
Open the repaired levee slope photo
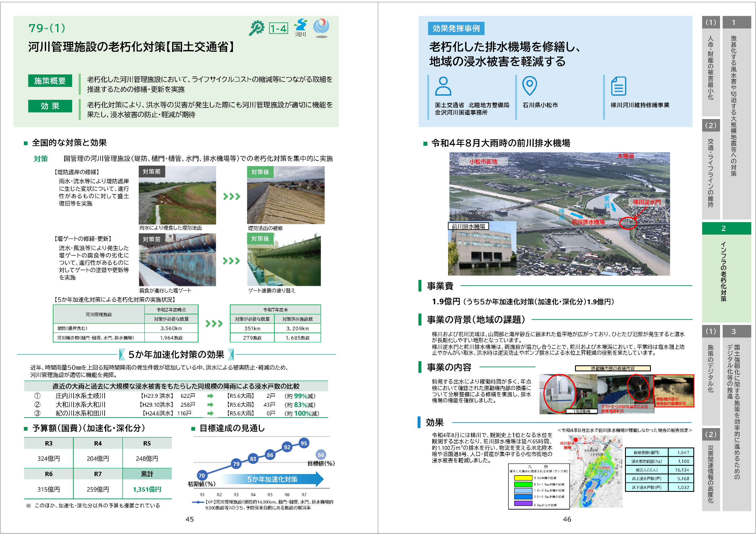pyautogui.click(x=286, y=195)
